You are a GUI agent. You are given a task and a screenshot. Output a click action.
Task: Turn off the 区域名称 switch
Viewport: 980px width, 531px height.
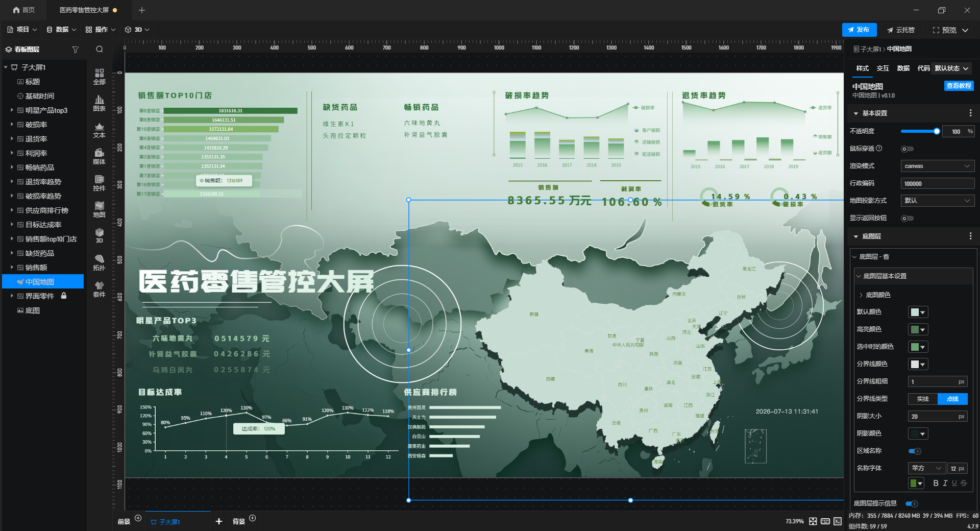914,451
